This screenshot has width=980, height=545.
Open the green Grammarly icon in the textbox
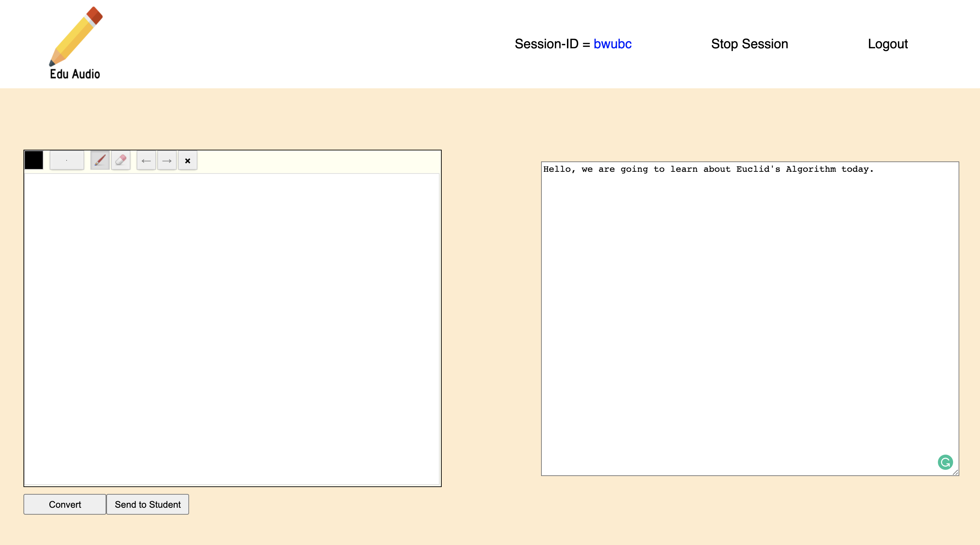pos(945,462)
